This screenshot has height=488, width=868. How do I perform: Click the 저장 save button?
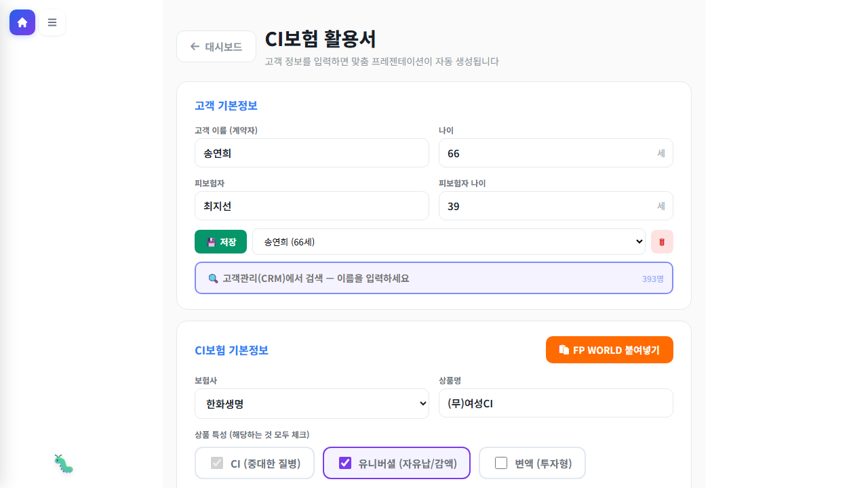[x=220, y=241]
